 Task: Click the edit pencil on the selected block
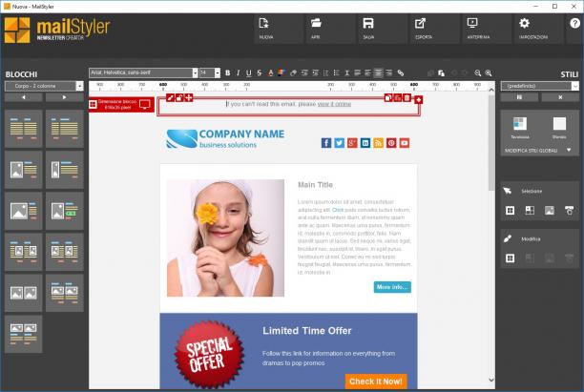[170, 97]
